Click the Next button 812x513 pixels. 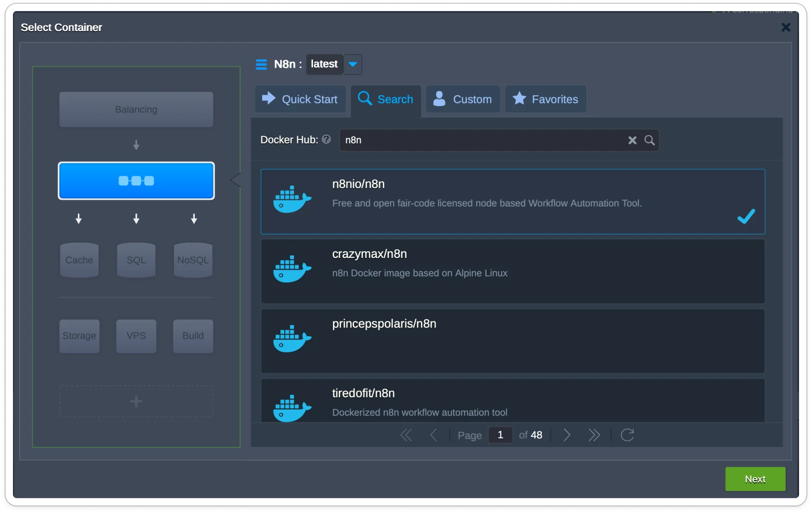(x=755, y=479)
